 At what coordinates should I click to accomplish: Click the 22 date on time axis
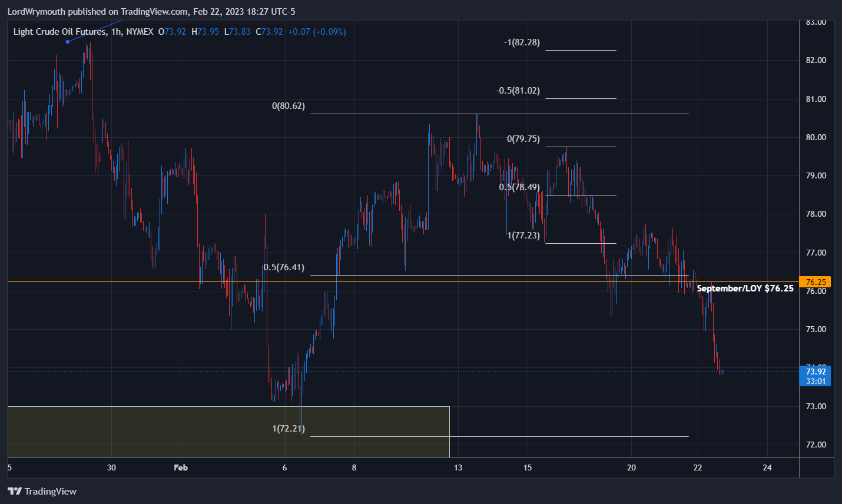click(698, 467)
